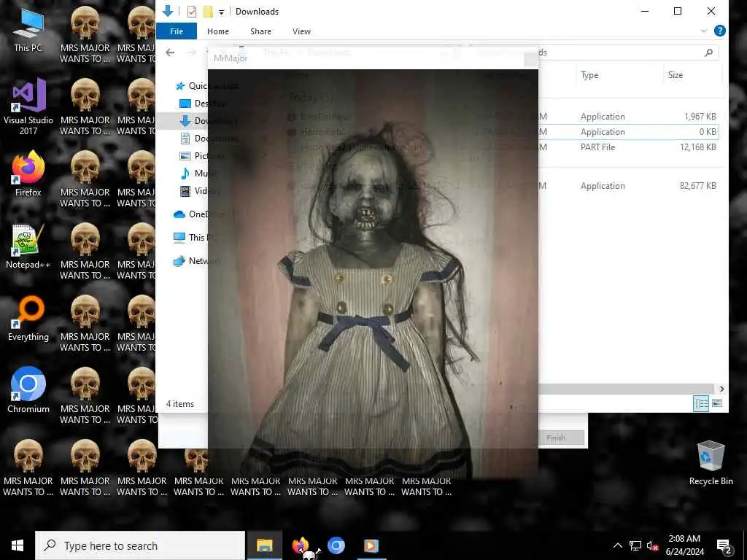Switch to View ribbon tab
This screenshot has width=747, height=560.
pyautogui.click(x=301, y=31)
